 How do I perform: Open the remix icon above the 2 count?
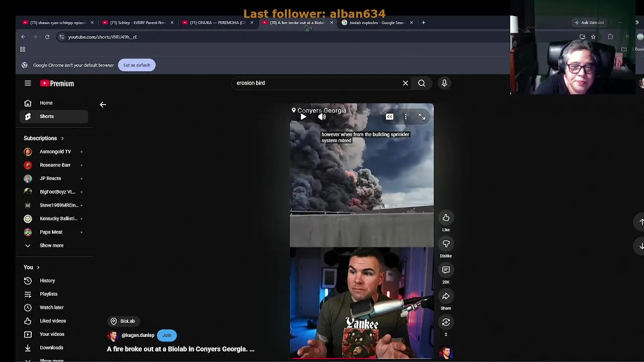pyautogui.click(x=446, y=322)
